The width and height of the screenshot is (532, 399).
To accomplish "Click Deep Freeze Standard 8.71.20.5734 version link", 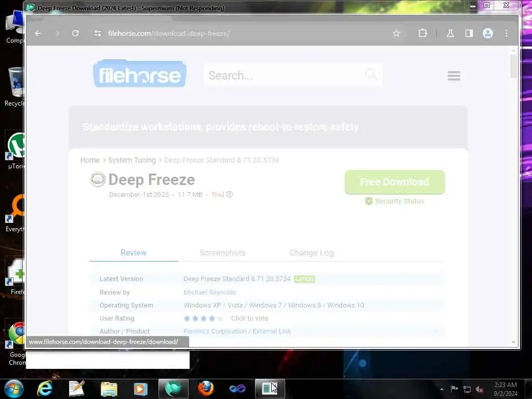I will click(x=237, y=278).
